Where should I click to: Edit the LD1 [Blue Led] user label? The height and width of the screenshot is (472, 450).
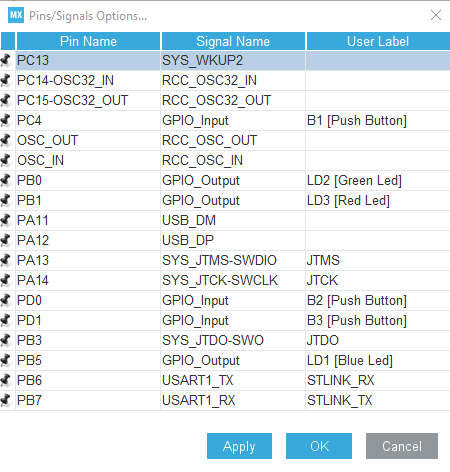pyautogui.click(x=378, y=360)
